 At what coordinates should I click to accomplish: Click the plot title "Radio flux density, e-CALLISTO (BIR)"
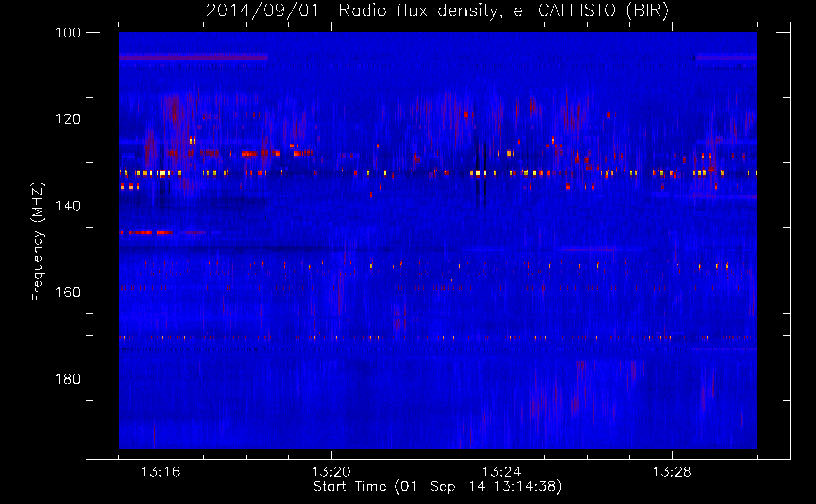coord(503,10)
